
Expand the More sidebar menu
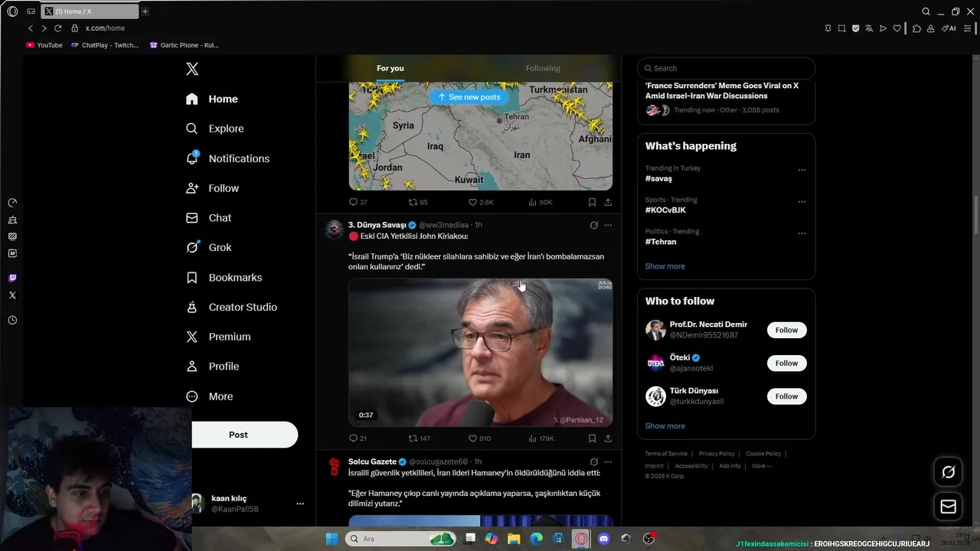210,396
